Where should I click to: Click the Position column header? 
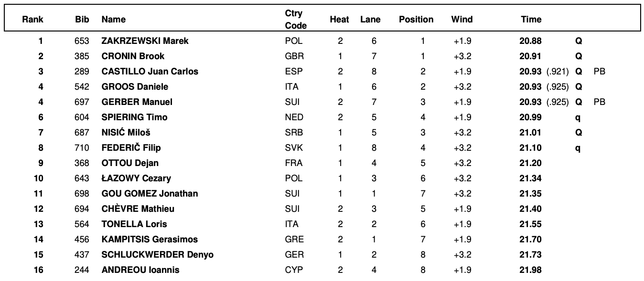pos(416,20)
